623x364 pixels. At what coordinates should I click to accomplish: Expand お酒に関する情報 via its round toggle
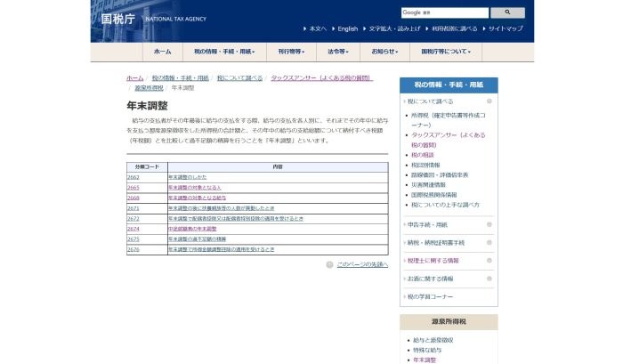coord(489,279)
